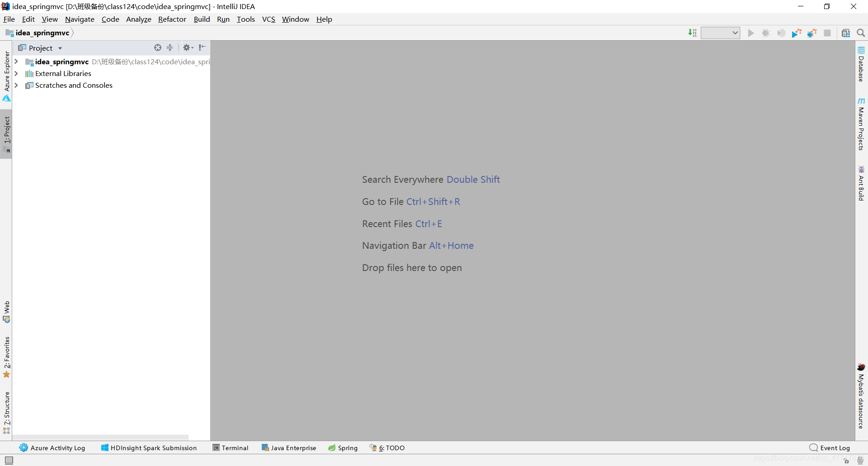
Task: Open the Edit menu
Action: pyautogui.click(x=28, y=19)
